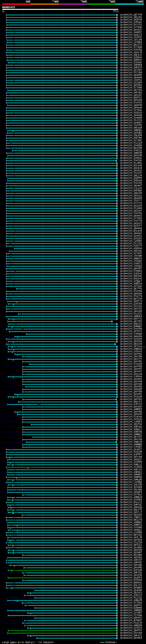146x644 pixels.
Task: Select label UniRef100_Q677H3
Action: [x=131, y=90]
